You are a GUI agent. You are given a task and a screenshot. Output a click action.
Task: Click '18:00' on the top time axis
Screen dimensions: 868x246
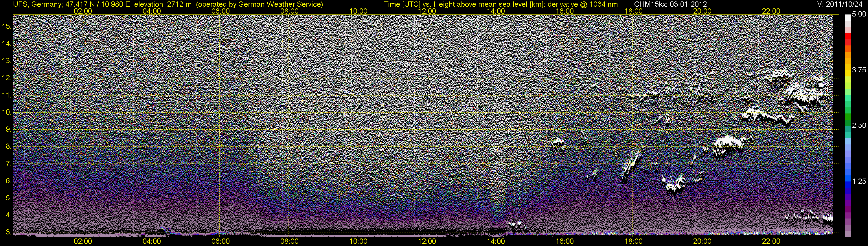(x=633, y=11)
